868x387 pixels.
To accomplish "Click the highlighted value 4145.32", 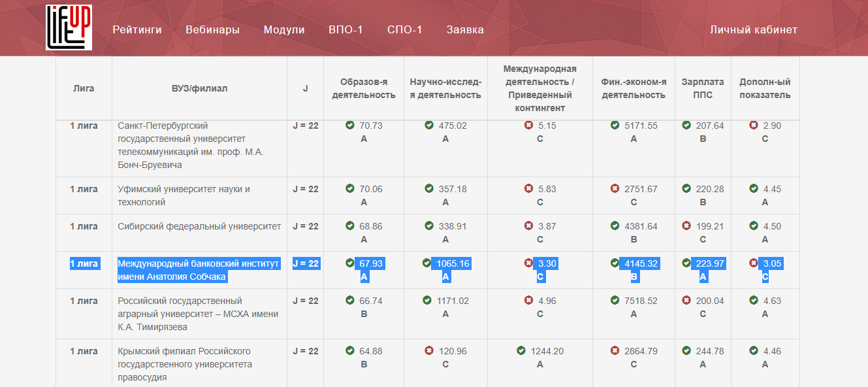I will 641,263.
